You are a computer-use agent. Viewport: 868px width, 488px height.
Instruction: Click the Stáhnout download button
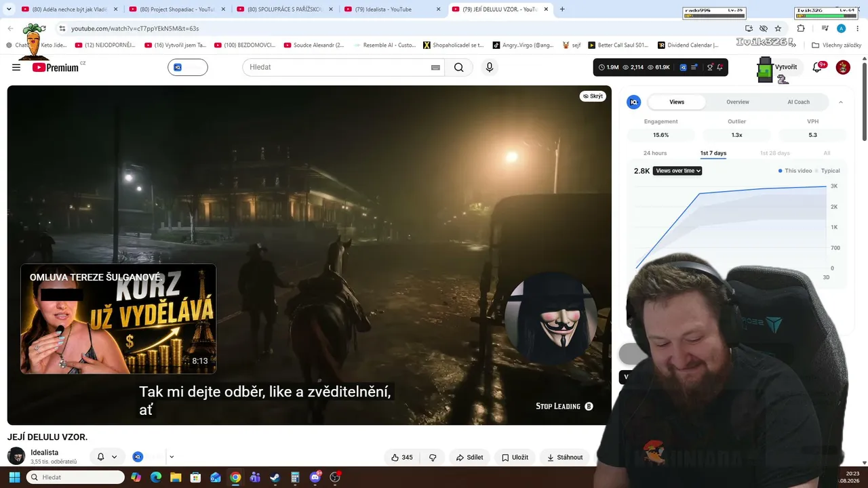point(565,457)
